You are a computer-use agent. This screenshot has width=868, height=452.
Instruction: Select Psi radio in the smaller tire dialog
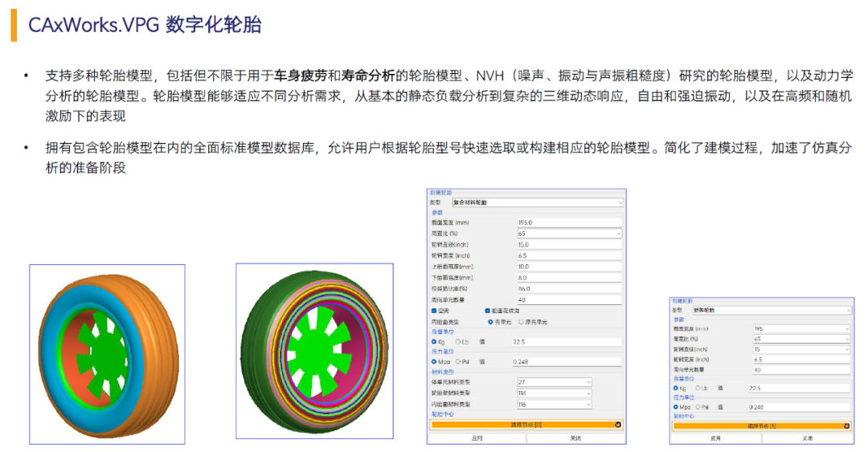698,406
